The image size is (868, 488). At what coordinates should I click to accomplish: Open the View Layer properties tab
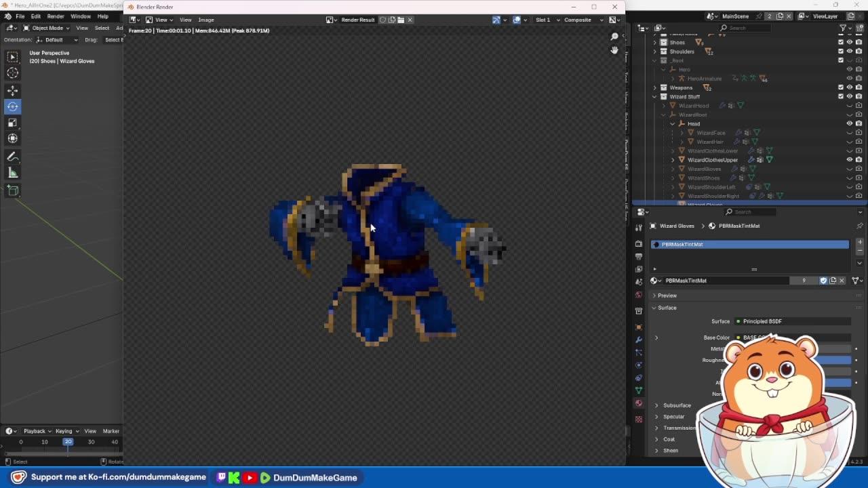(639, 269)
